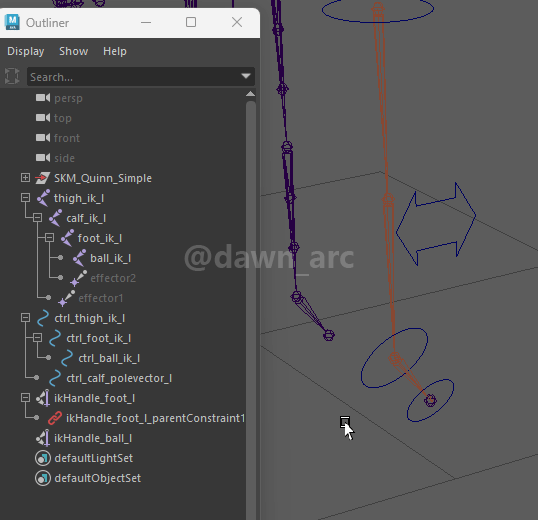The height and width of the screenshot is (520, 538).
Task: Click the ctrl_calf_polevector_l curve icon
Action: (55, 378)
